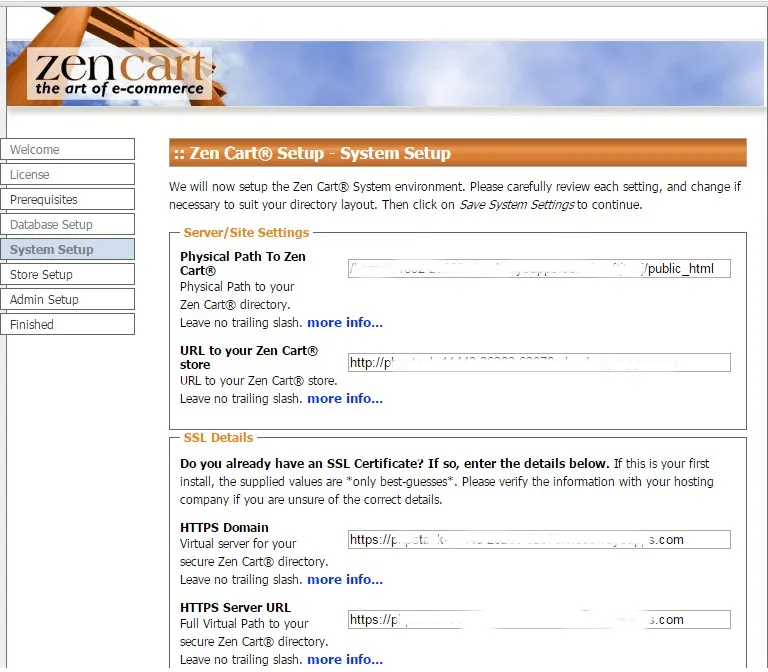Open more info for Physical Path
The image size is (768, 672).
point(345,322)
